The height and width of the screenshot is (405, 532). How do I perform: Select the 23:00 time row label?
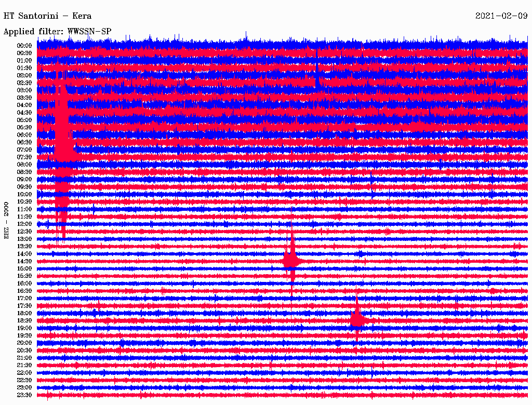[x=24, y=388]
